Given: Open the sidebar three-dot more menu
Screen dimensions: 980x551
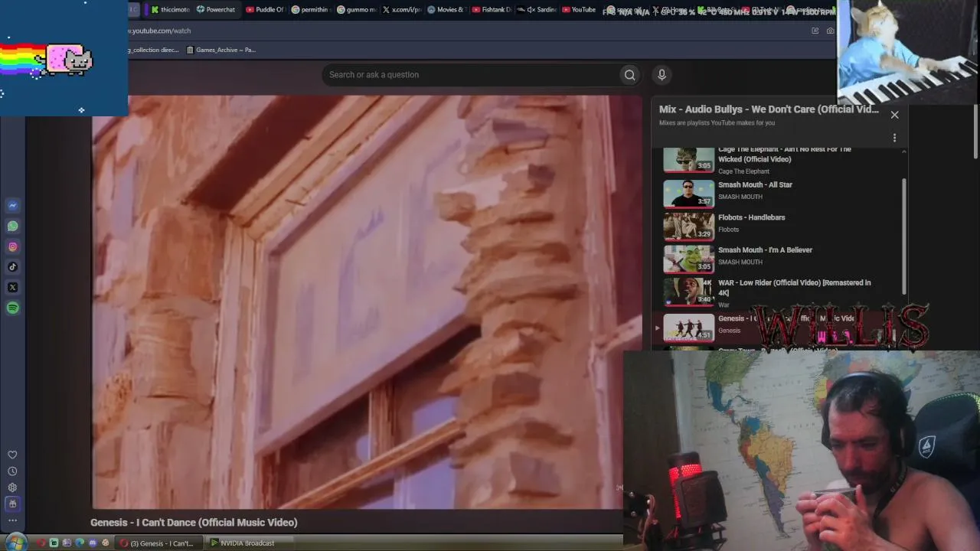Looking at the screenshot, I should [x=12, y=520].
